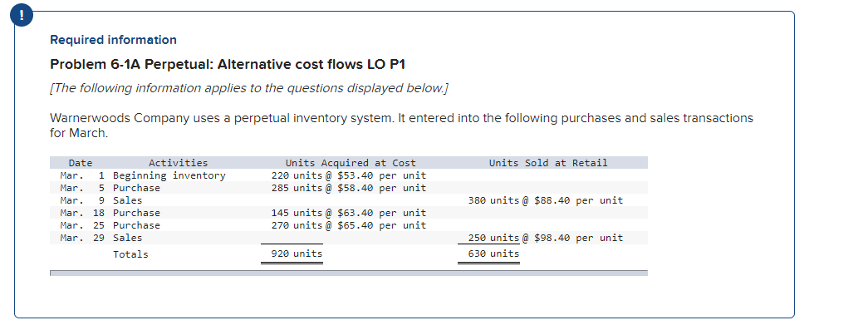Click the Mar. 18 Purchase row label
Viewport: 868px width, 330px height.
pos(136,213)
